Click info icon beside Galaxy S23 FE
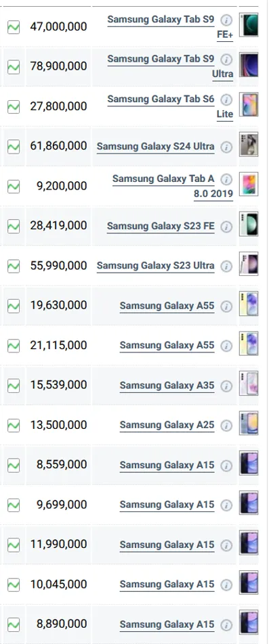Viewport: 271px width, 644px height. coord(226,227)
